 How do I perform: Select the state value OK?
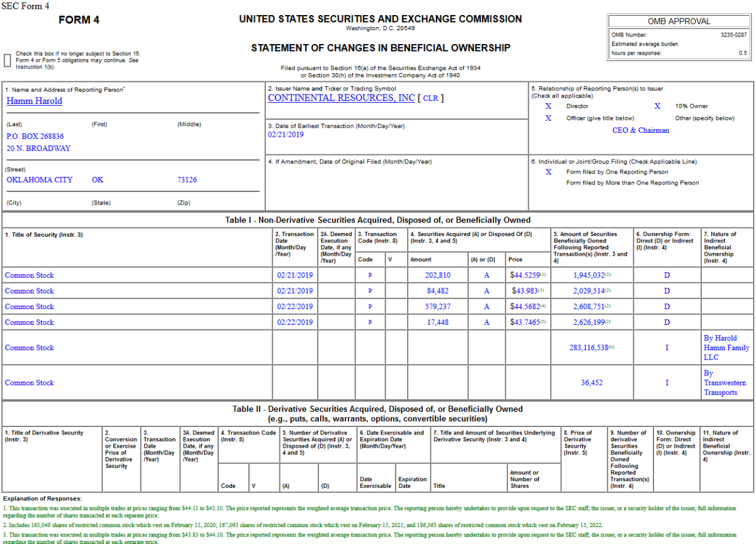pyautogui.click(x=97, y=179)
